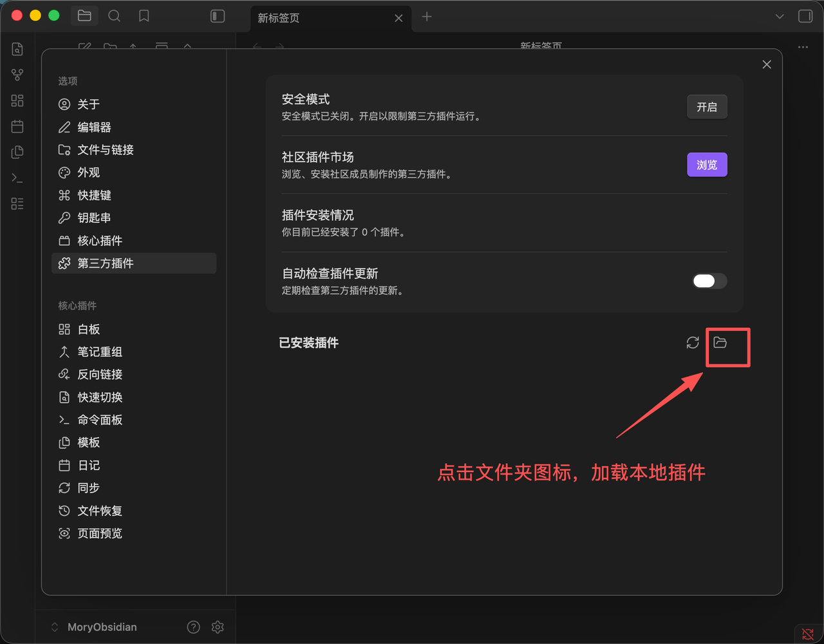
Task: Click 浏览 to browse community plugins
Action: tap(707, 165)
